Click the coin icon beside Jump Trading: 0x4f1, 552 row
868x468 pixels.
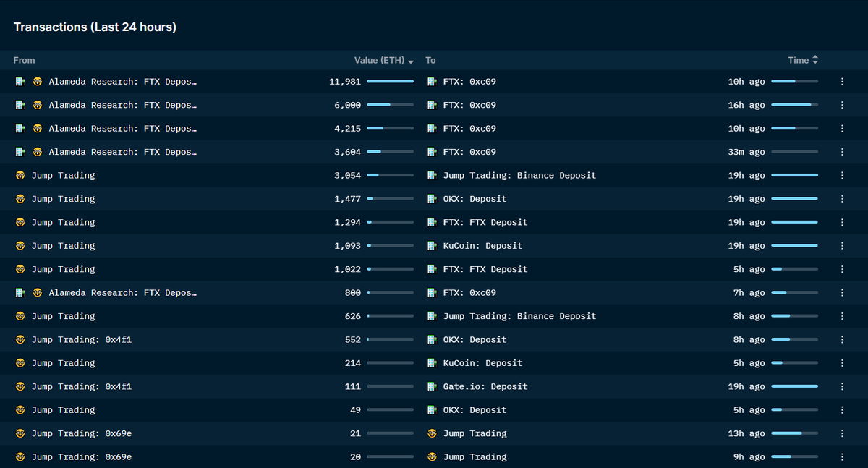(20, 339)
